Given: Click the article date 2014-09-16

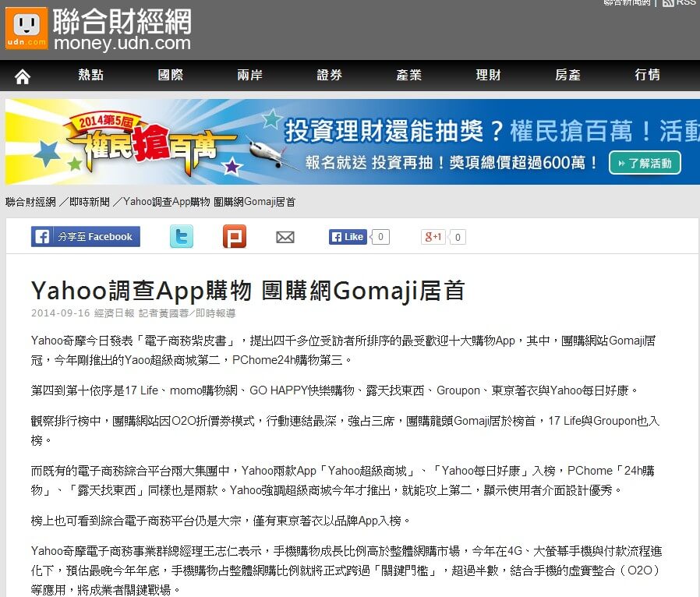Looking at the screenshot, I should (x=61, y=313).
